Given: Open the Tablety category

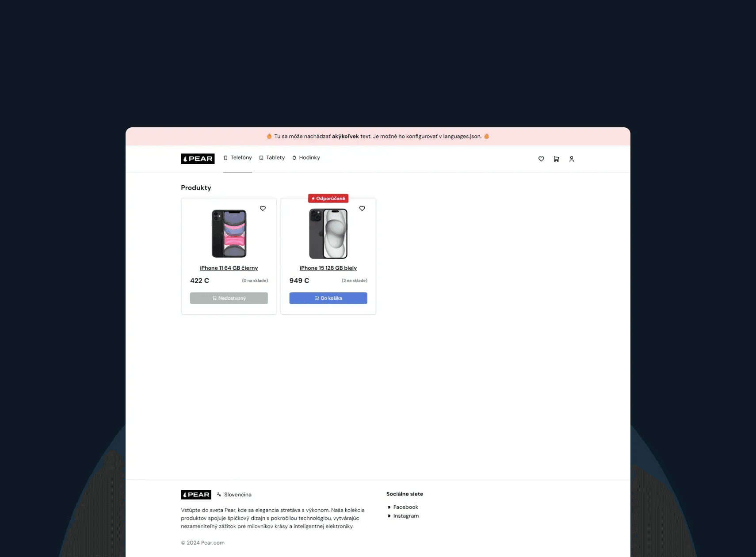Looking at the screenshot, I should point(272,158).
